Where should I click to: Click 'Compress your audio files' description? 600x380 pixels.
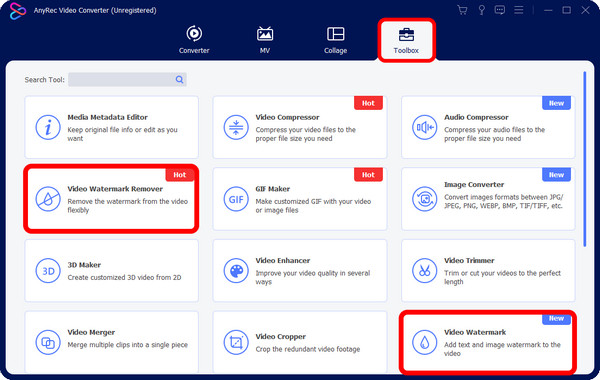(494, 134)
